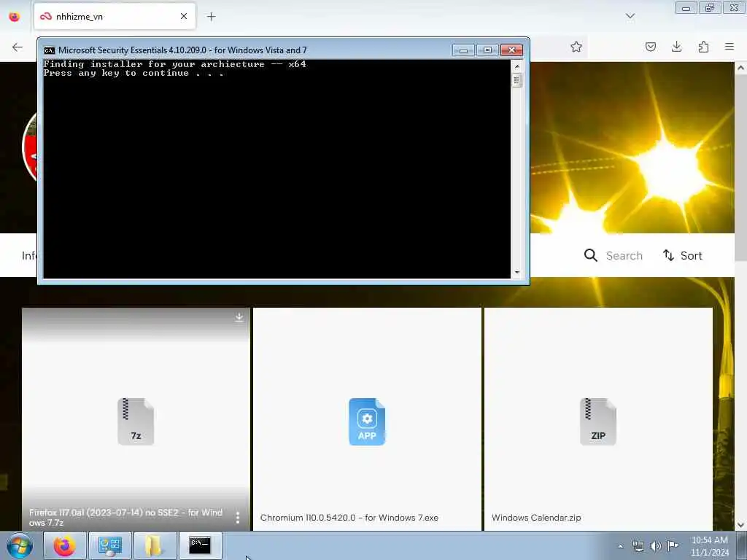Viewport: 747px width, 560px height.
Task: Open the console window system menu icon
Action: 49,50
